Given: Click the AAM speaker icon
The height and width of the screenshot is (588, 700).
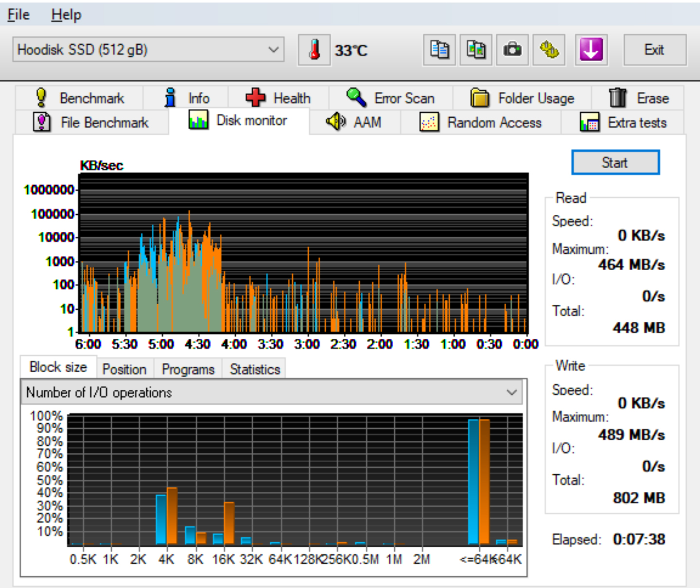Looking at the screenshot, I should (335, 122).
